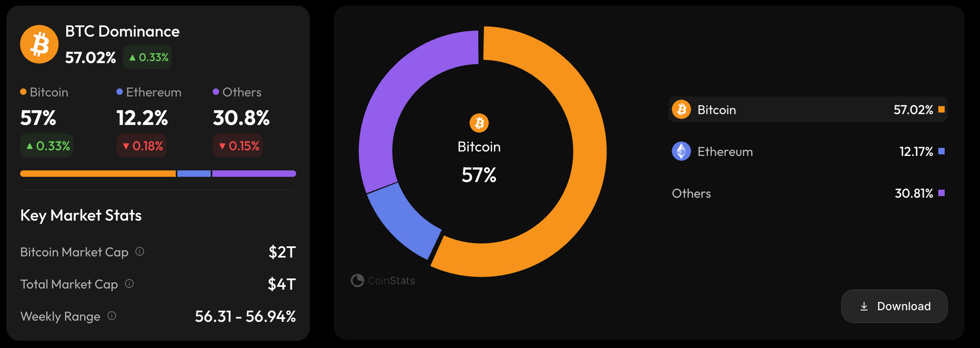Click the info icon next to Total Market Cap
This screenshot has height=348, width=980.
click(130, 284)
